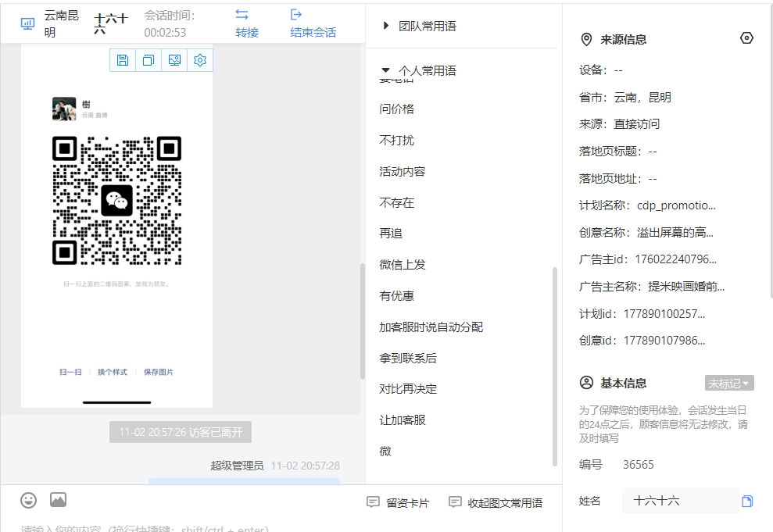
Task: Click the 超级管理员 sender label
Action: point(237,466)
